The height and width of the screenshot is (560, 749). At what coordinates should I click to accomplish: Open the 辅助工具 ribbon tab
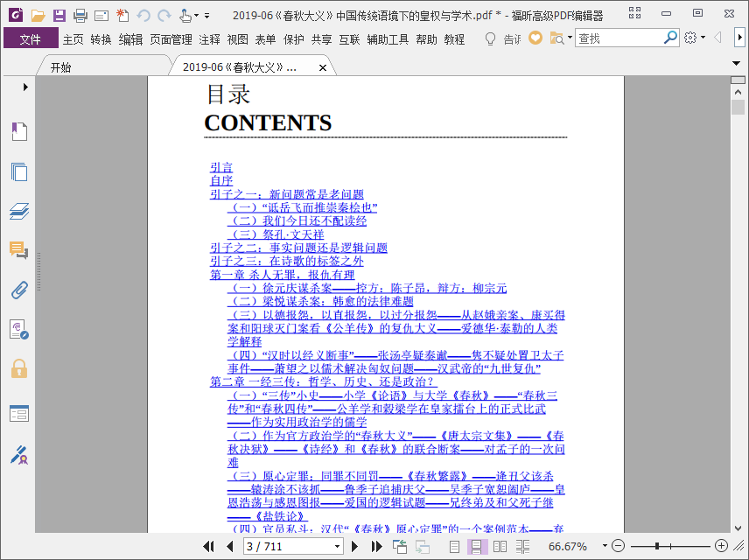coord(388,39)
